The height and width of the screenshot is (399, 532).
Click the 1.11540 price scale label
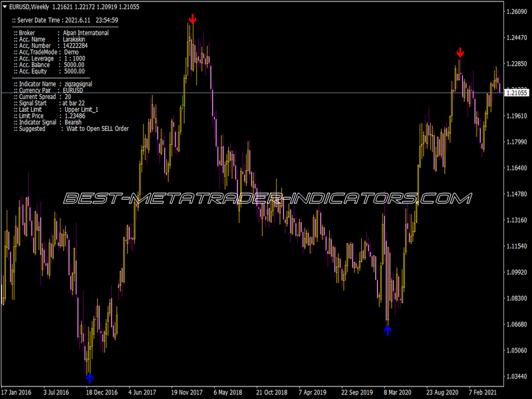tap(517, 246)
